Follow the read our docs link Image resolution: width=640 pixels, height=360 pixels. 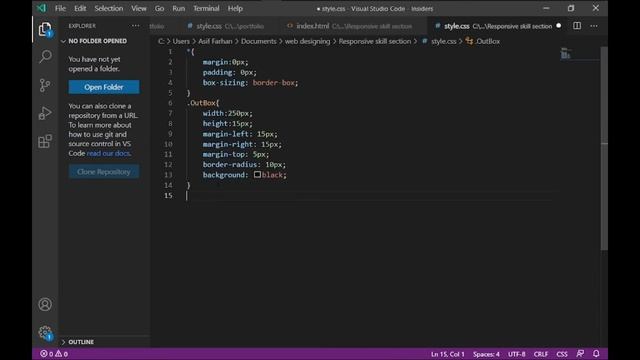(x=108, y=153)
